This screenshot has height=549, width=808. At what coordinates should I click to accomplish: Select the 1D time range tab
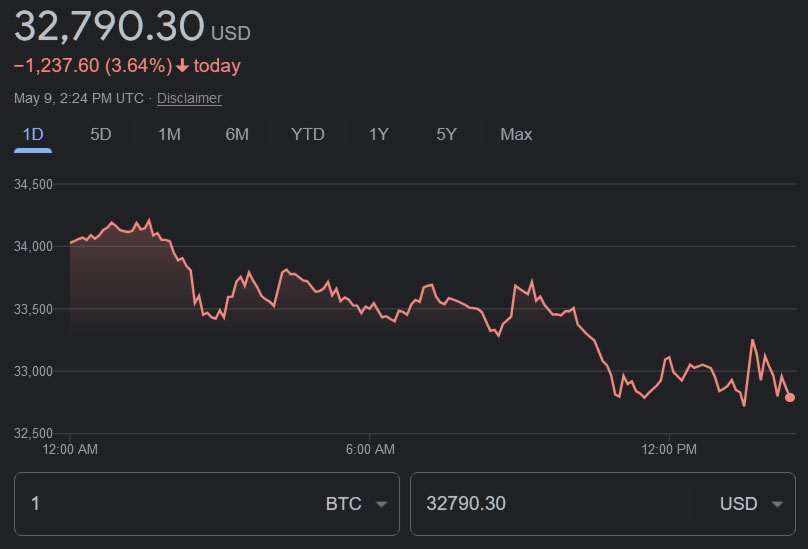click(33, 135)
